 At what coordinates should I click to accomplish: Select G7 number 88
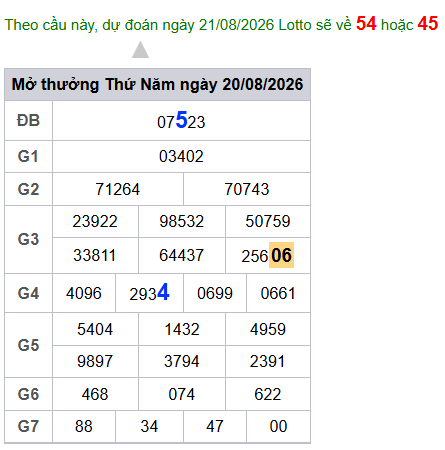pos(84,426)
